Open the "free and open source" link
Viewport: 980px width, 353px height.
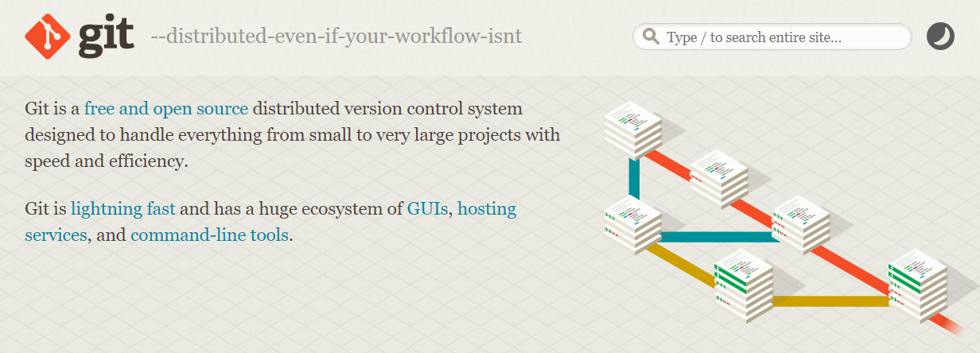[166, 109]
